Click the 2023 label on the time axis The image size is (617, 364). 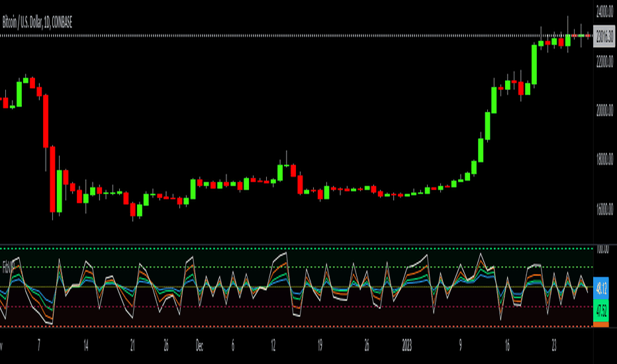coord(407,345)
